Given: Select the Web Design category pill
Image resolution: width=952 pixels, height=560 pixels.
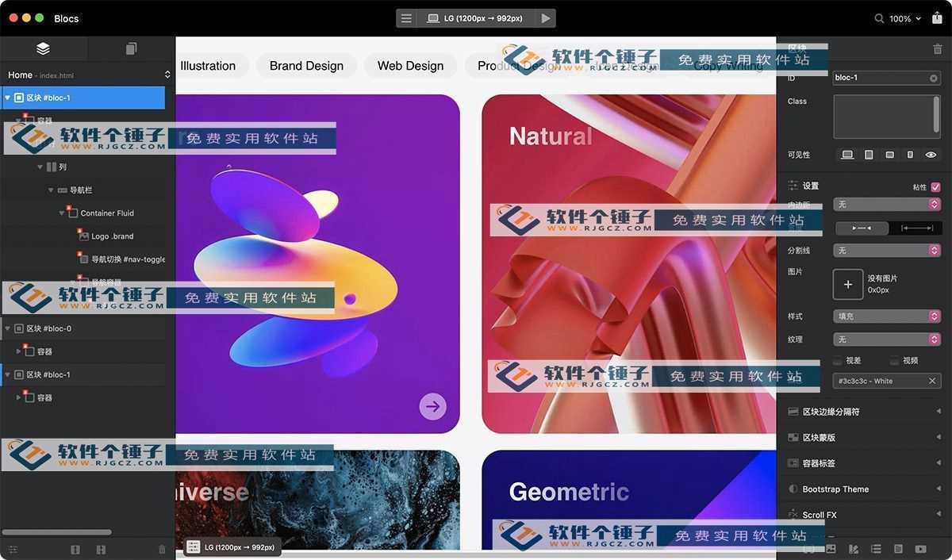Looking at the screenshot, I should coord(410,66).
